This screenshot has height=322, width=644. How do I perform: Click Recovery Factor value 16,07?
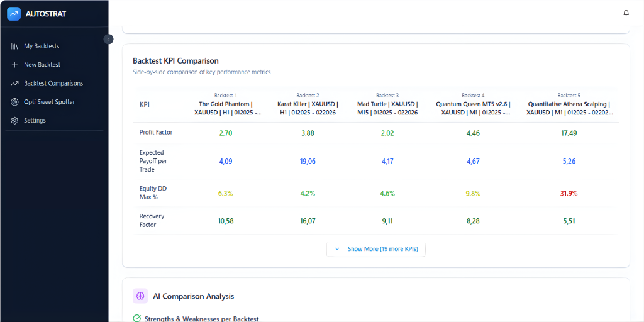308,221
